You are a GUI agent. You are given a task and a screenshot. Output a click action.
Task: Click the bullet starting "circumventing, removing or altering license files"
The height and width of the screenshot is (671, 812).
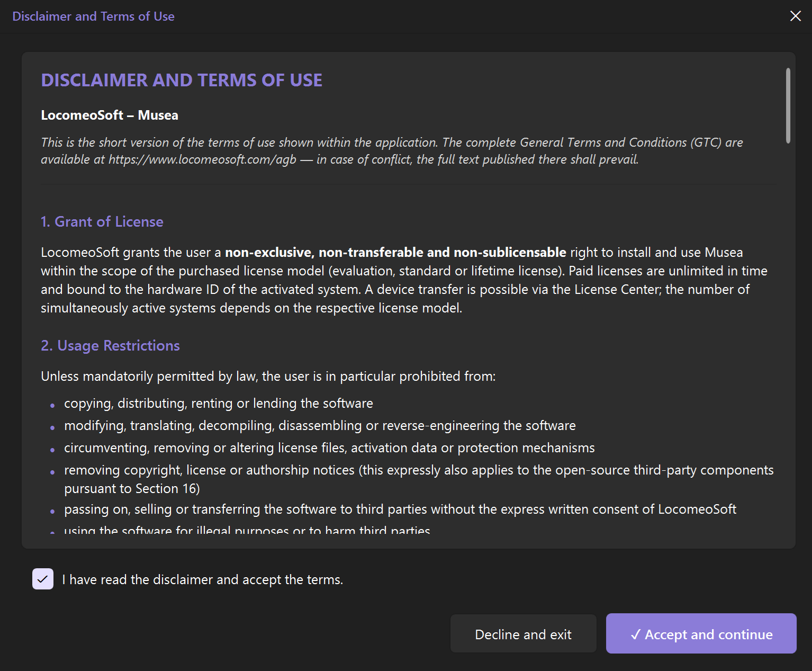[x=329, y=448]
